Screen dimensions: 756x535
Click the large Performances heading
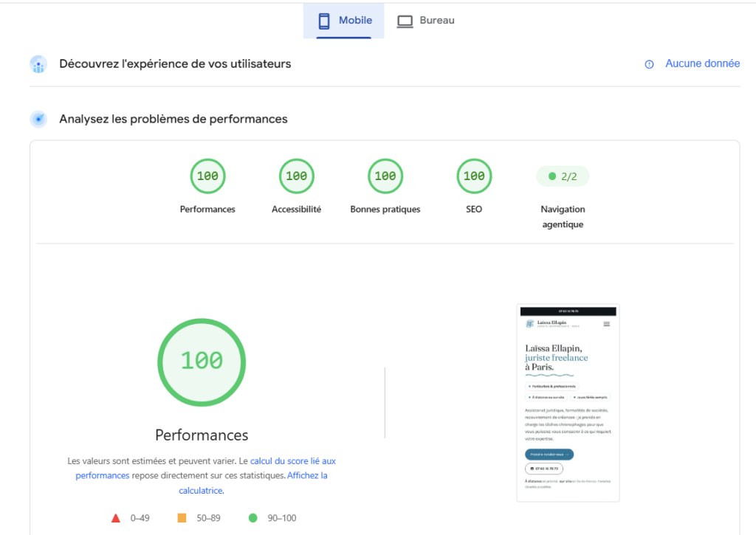pyautogui.click(x=202, y=435)
